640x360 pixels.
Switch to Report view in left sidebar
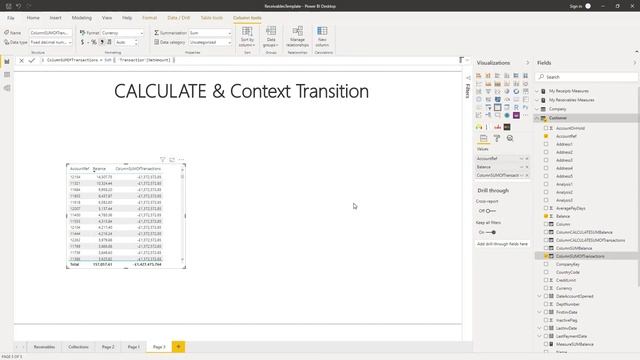click(7, 62)
